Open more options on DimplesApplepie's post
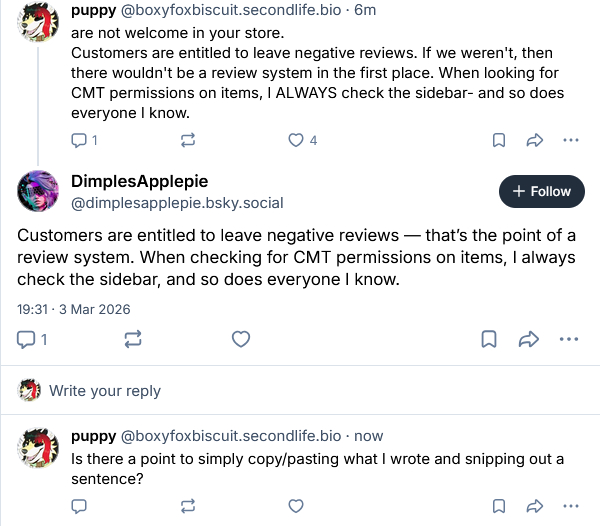600x526 pixels. click(569, 339)
